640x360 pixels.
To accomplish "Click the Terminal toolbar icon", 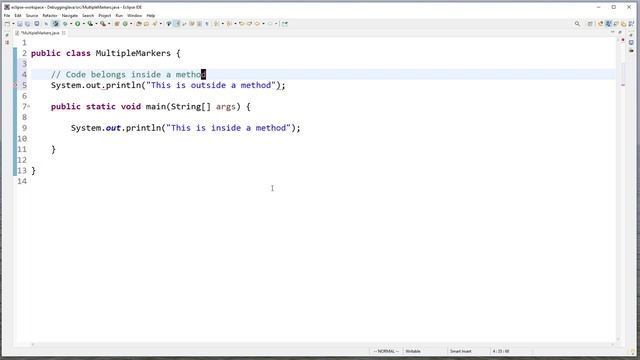I will click(x=36, y=24).
